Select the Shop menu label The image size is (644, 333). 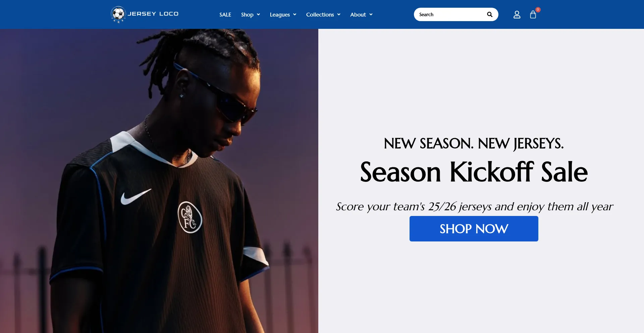coord(247,14)
